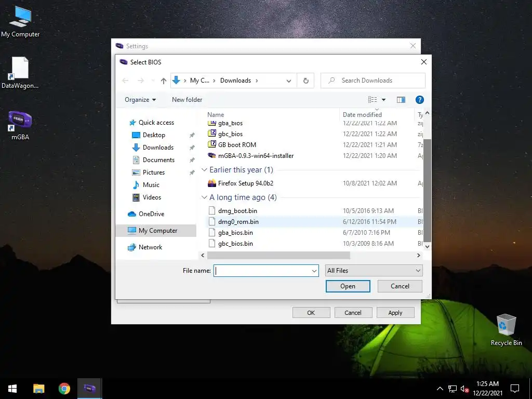Screen dimensions: 532x399
Task: Open the Organize menu
Action: click(140, 100)
